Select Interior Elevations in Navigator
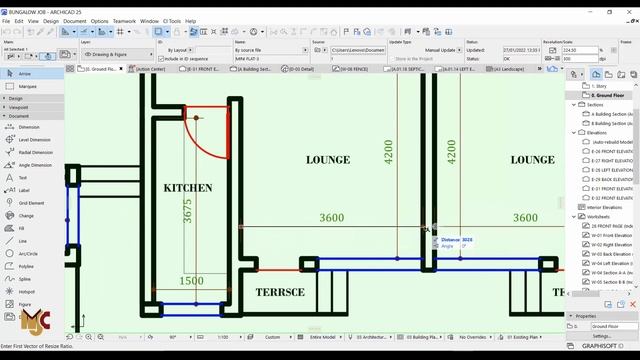The width and height of the screenshot is (640, 360). coord(604,207)
